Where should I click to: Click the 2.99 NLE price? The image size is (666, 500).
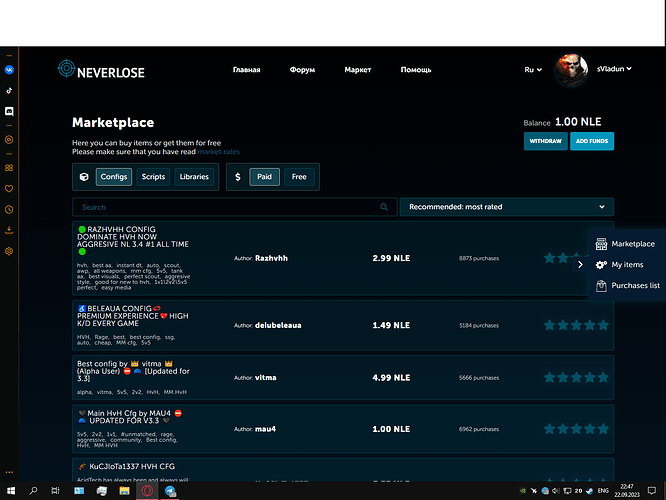391,258
